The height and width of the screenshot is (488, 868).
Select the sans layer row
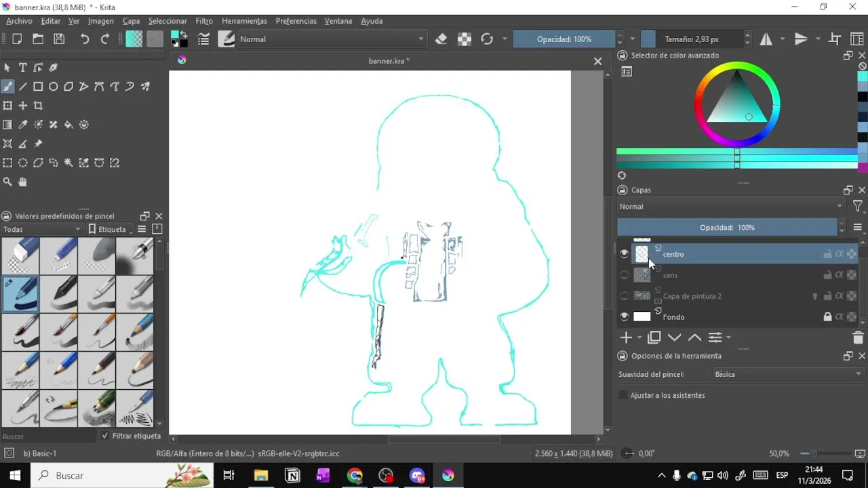pos(737,274)
